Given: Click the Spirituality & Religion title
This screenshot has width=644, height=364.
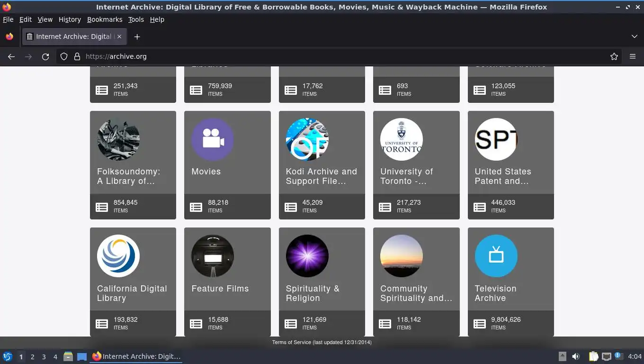Looking at the screenshot, I should coord(313,293).
